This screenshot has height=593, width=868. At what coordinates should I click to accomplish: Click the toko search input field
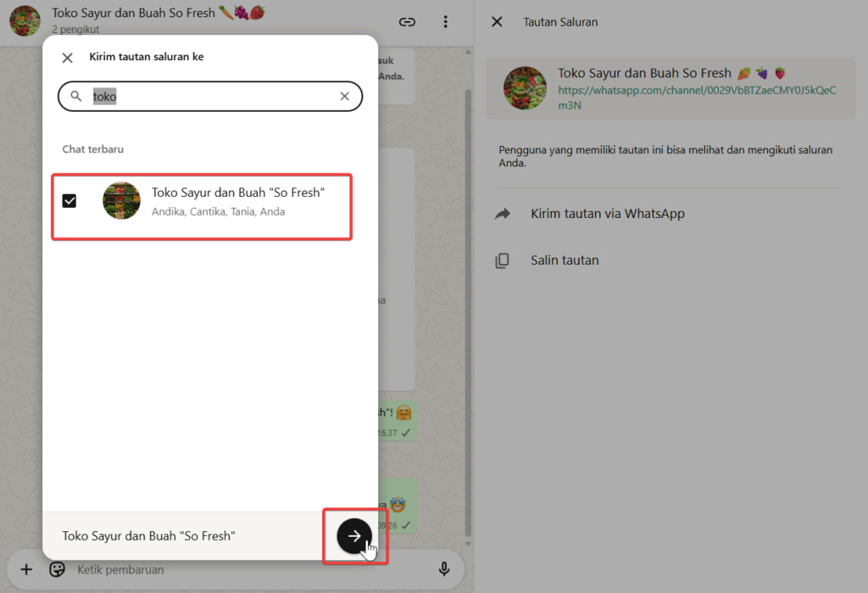(212, 97)
